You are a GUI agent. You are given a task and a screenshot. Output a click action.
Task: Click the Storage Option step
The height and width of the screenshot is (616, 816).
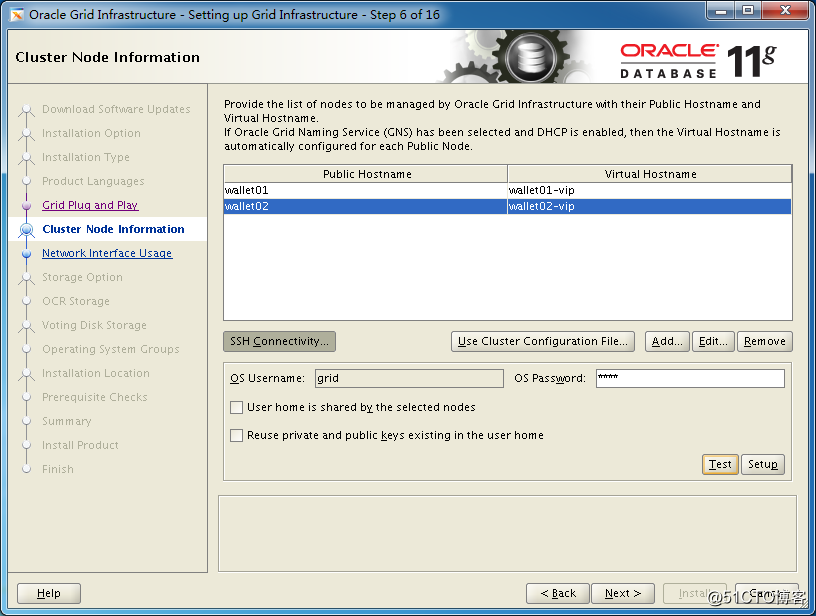(x=82, y=277)
